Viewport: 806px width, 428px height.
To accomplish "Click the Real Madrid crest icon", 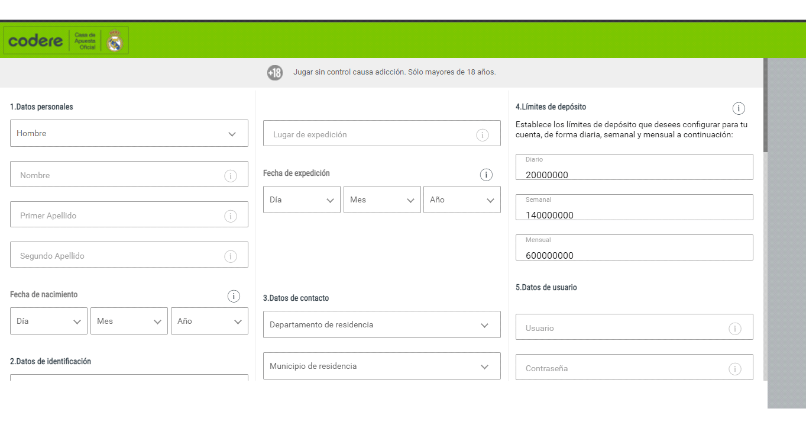I will point(115,41).
